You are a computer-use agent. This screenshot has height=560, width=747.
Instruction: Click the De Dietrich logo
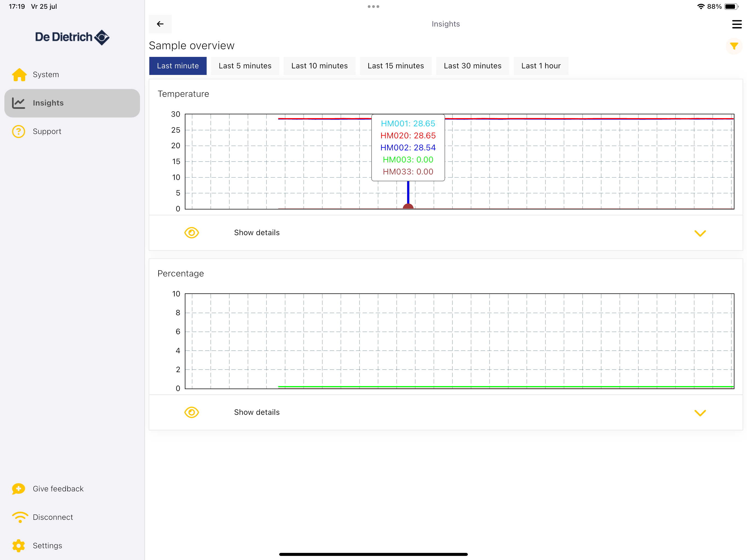click(x=72, y=37)
